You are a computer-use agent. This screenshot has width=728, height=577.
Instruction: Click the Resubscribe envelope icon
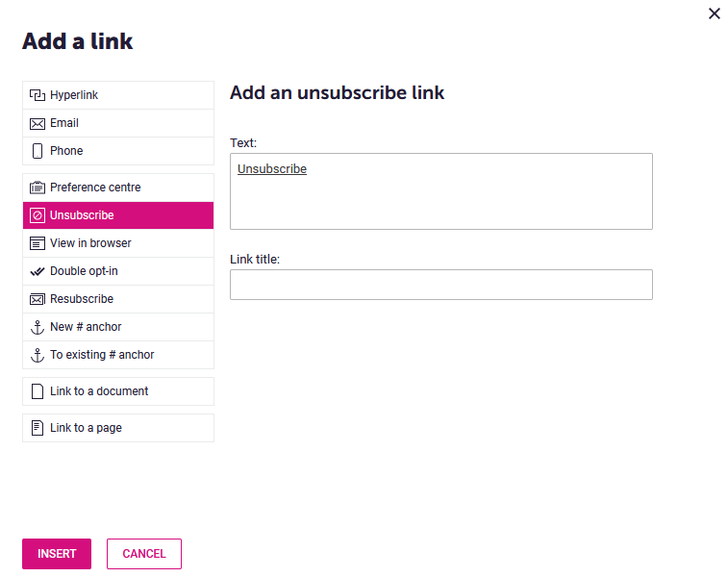(38, 299)
